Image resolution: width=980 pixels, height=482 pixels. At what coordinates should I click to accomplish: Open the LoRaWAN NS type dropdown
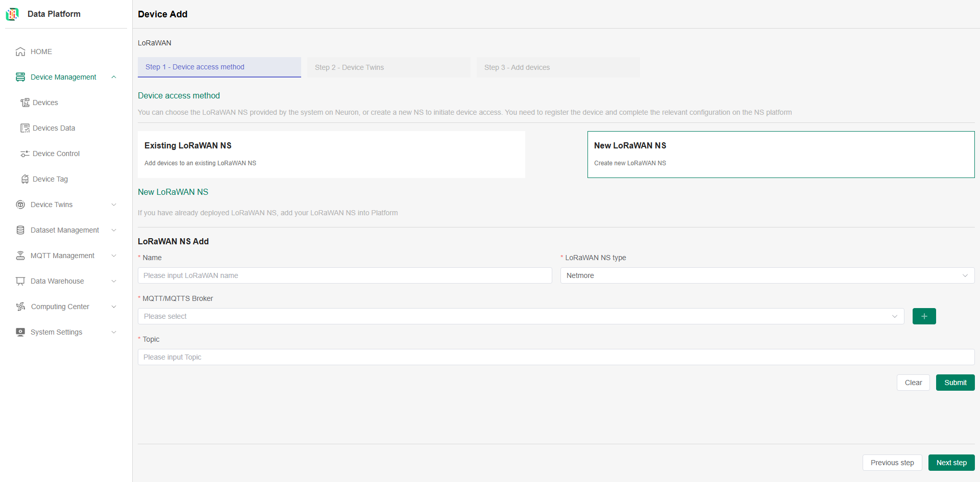coord(767,275)
